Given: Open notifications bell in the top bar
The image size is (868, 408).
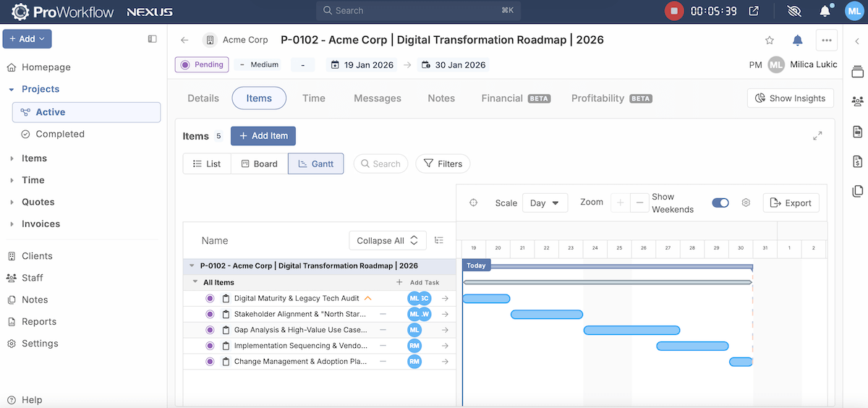Looking at the screenshot, I should click(x=825, y=11).
